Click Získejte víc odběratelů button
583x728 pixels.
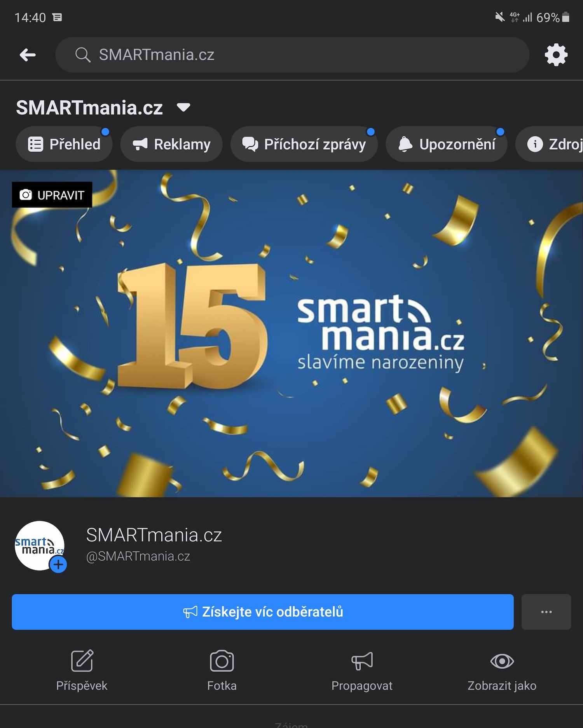(263, 612)
